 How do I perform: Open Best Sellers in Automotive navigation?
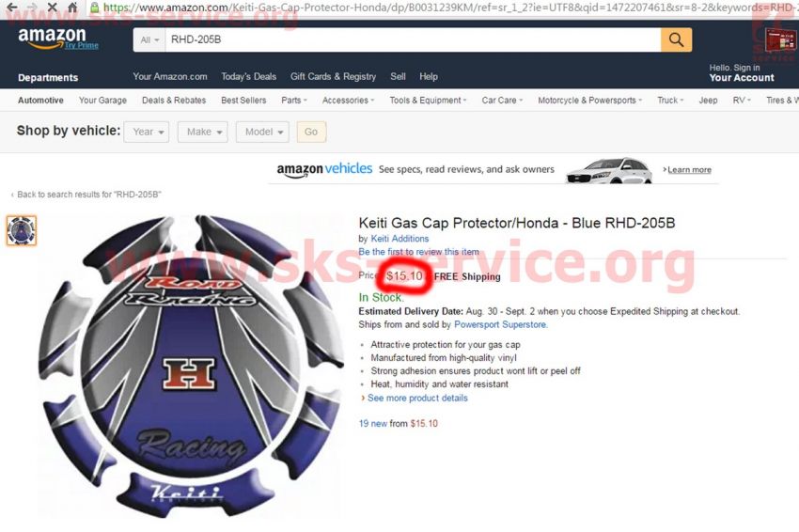click(x=243, y=101)
